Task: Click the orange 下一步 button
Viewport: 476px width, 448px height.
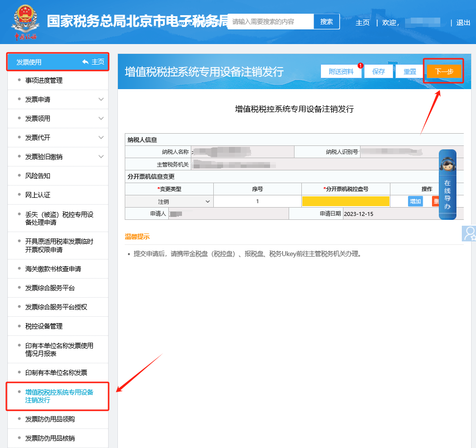Action: 444,71
